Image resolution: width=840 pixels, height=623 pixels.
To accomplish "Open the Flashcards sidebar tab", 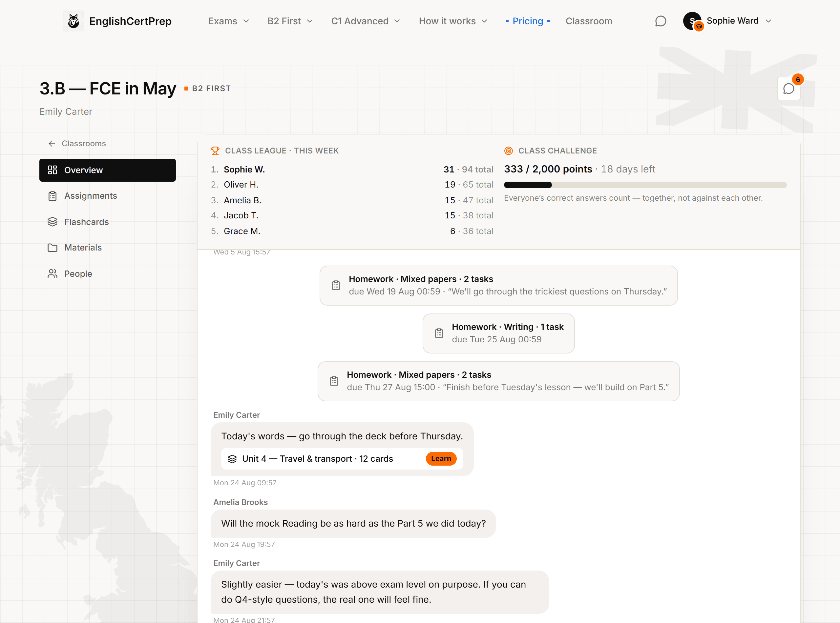I will [x=108, y=222].
